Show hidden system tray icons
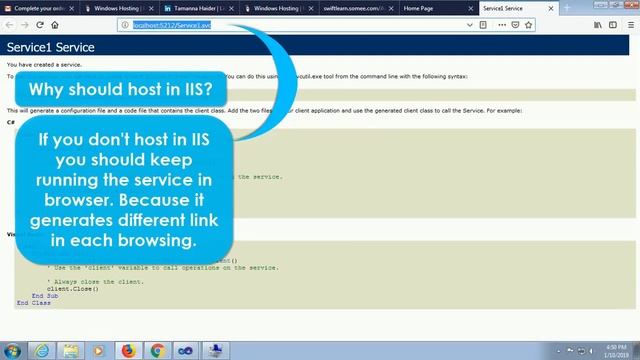The width and height of the screenshot is (640, 360). (558, 351)
